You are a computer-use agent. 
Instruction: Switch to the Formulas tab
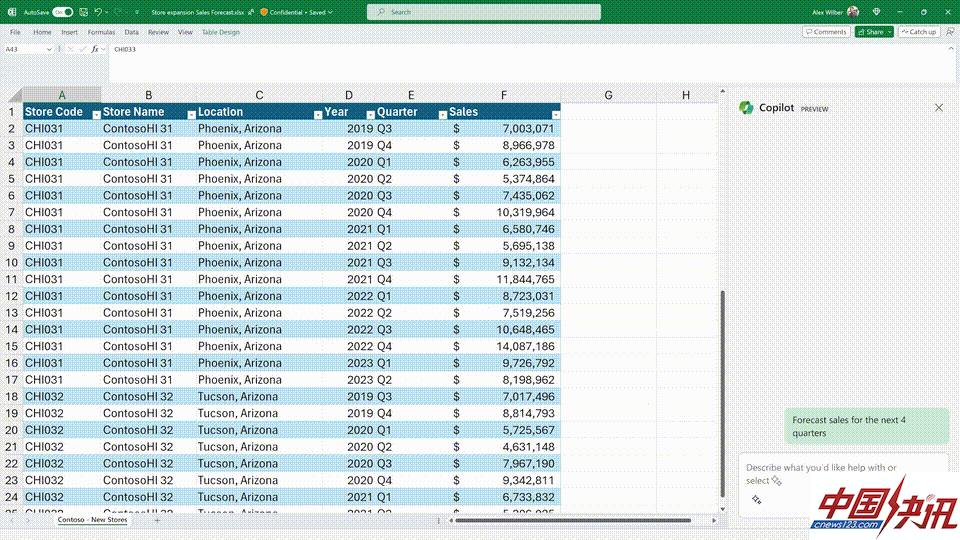(x=101, y=32)
